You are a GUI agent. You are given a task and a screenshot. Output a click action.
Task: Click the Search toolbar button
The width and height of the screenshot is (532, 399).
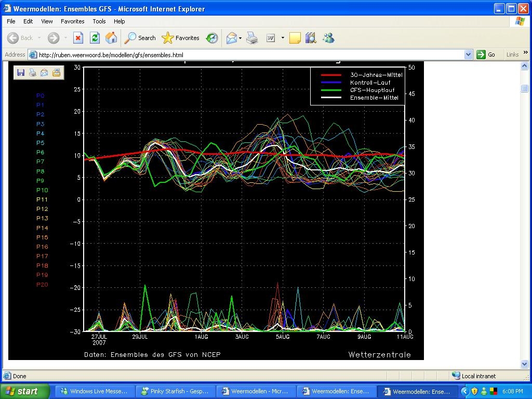140,38
